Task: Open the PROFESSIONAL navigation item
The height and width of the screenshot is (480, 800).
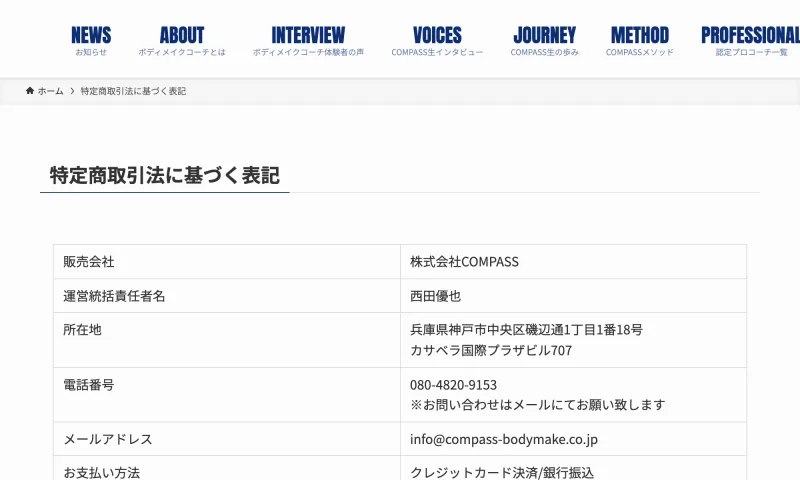Action: tap(751, 41)
